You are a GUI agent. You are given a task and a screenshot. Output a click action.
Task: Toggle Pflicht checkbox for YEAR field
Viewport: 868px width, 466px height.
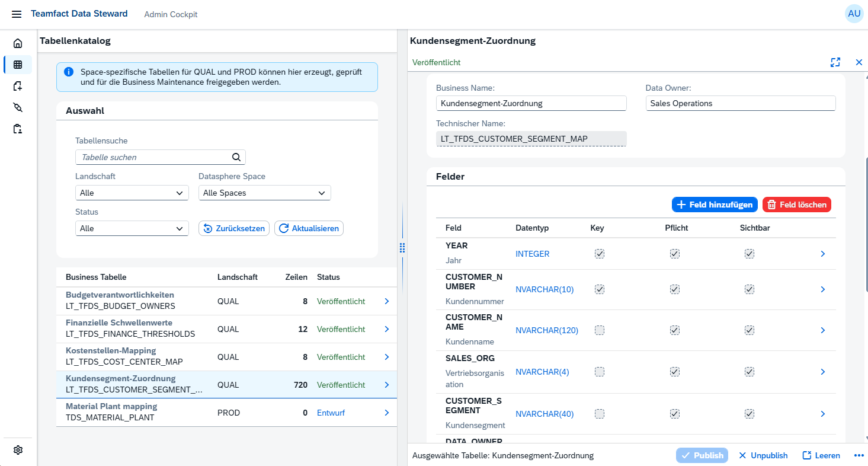click(674, 254)
